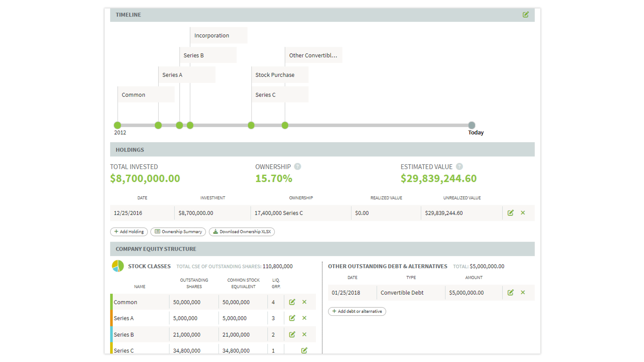644x362 pixels.
Task: Download the Ownership XLSX file
Action: click(x=241, y=232)
